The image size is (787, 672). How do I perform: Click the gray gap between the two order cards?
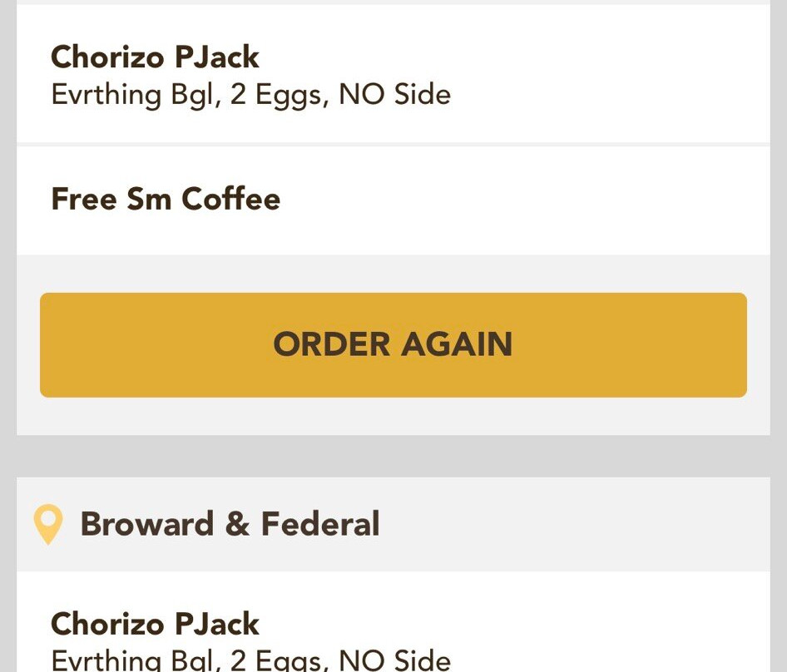coord(393,457)
